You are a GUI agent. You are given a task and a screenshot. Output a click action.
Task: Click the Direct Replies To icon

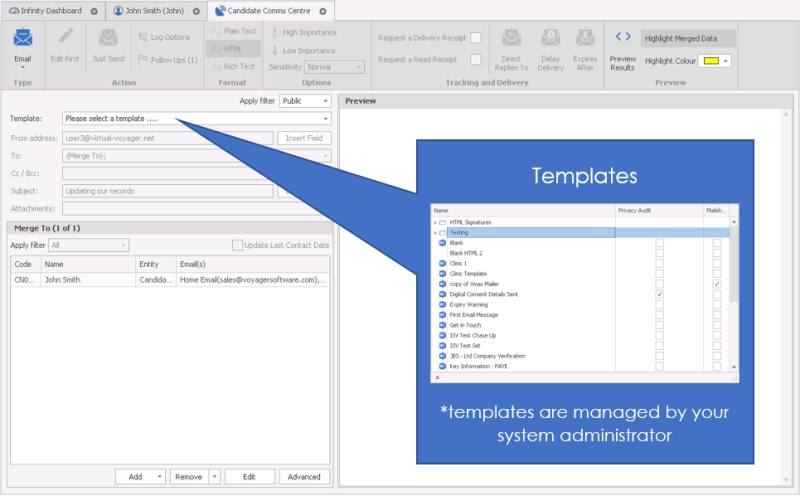pyautogui.click(x=512, y=40)
